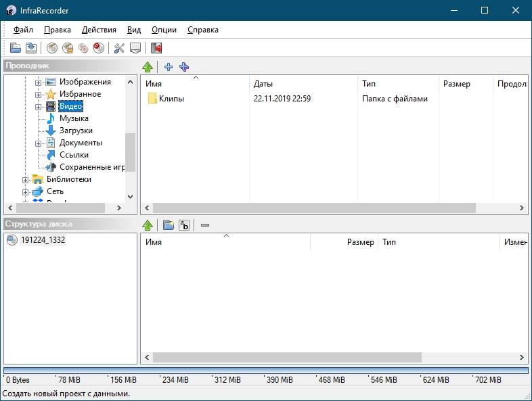Select the Клипы folder name
Screen dimensions: 532x401
coord(171,99)
